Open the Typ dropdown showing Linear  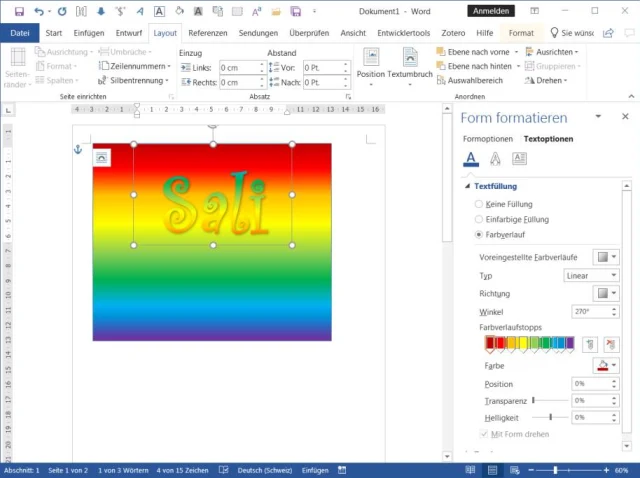[x=591, y=275]
